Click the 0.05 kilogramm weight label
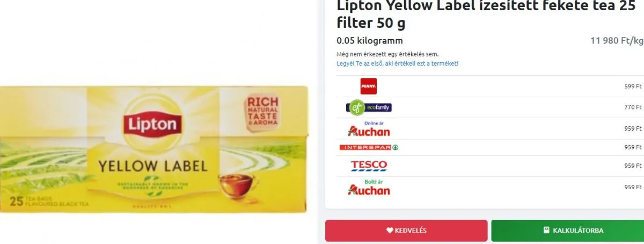The height and width of the screenshot is (244, 644). coord(370,41)
